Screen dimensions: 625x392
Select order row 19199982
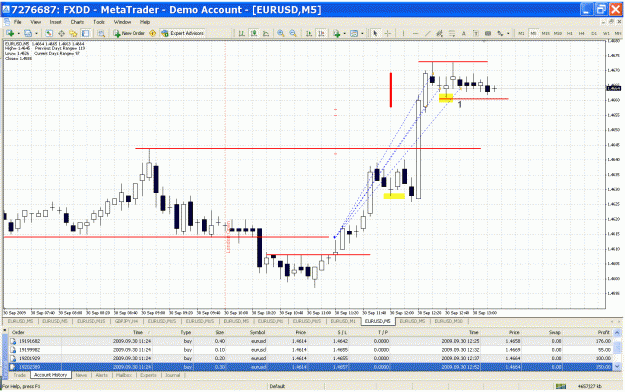[x=311, y=350]
